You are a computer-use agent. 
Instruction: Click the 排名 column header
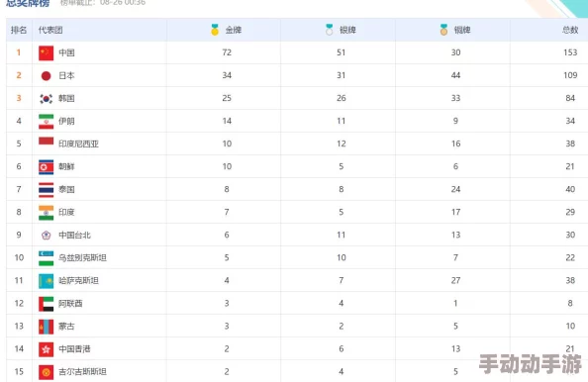[x=19, y=30]
